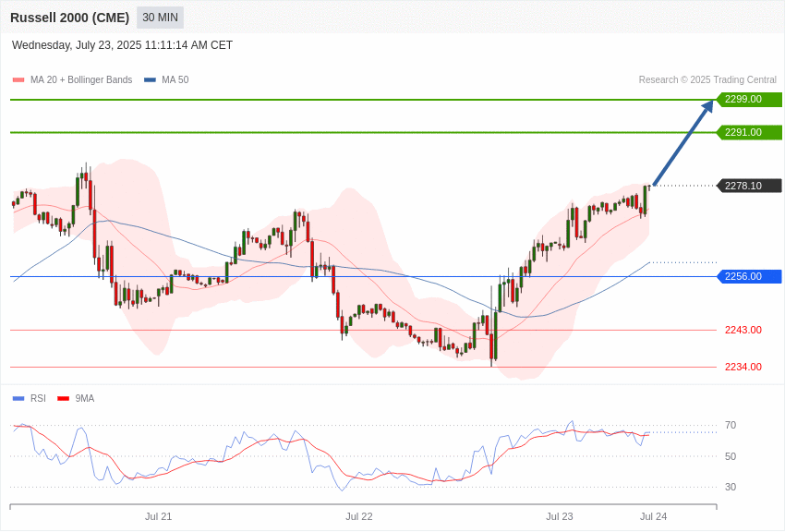The image size is (785, 532).
Task: Click the 2278.10 current price tag
Action: click(x=750, y=186)
